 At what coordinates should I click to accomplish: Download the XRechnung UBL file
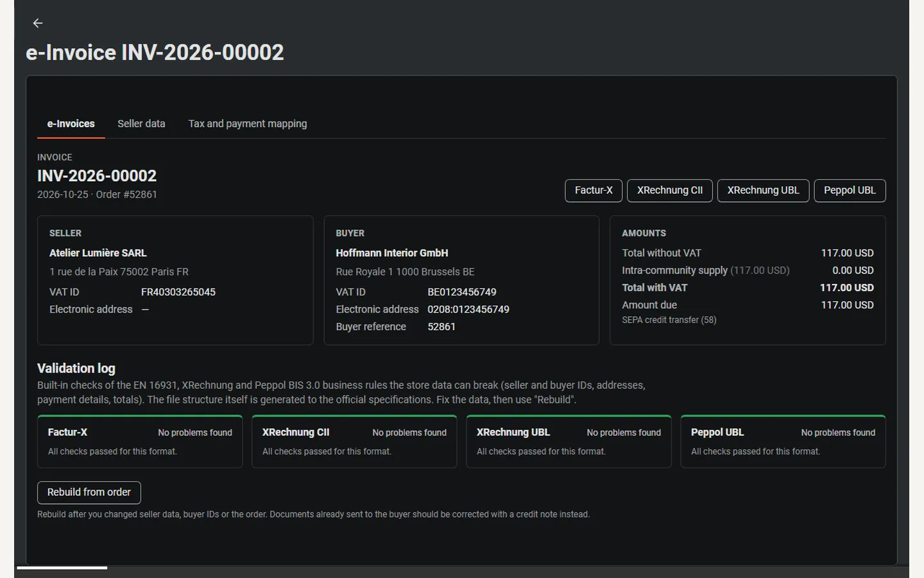[763, 190]
